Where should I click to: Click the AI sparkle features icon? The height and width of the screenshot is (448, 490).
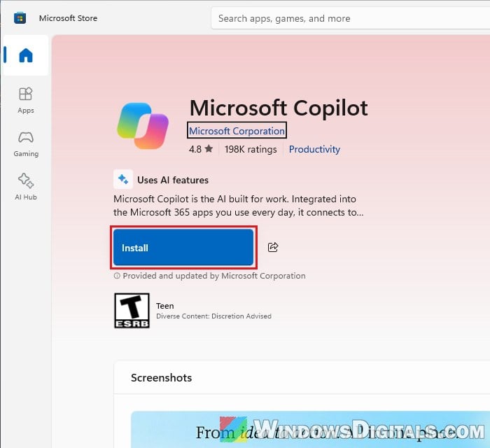[x=123, y=179]
